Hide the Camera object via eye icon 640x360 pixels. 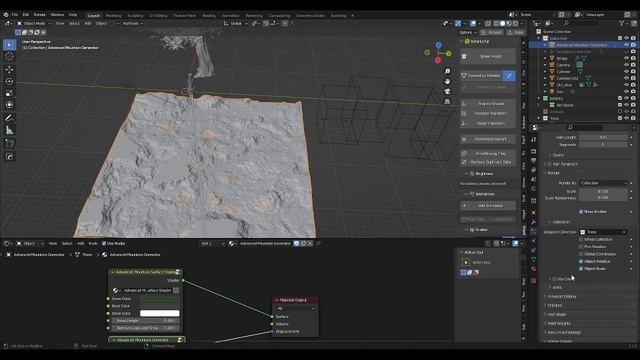click(627, 65)
